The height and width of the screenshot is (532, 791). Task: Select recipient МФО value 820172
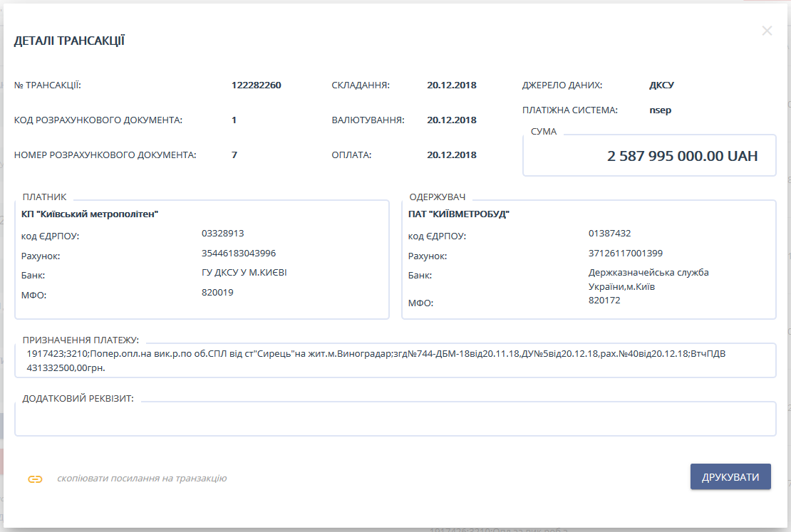click(604, 301)
